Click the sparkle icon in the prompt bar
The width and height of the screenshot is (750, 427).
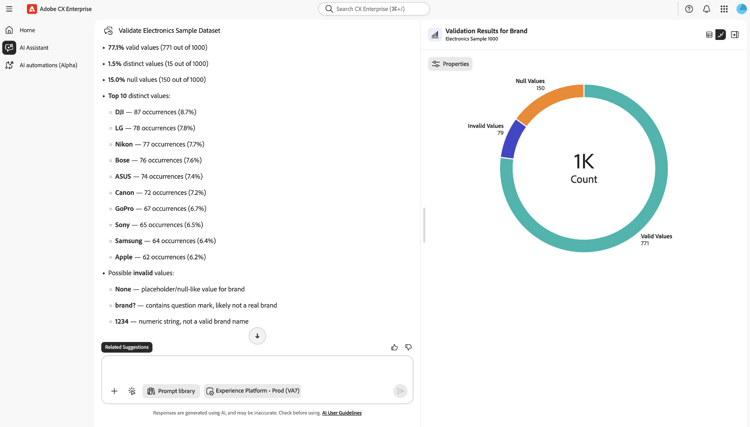pos(132,391)
